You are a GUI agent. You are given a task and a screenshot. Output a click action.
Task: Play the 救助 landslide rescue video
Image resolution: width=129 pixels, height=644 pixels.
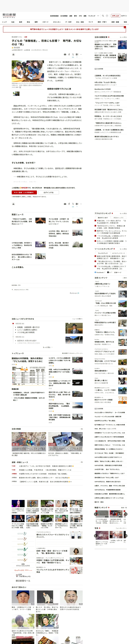click(29, 442)
